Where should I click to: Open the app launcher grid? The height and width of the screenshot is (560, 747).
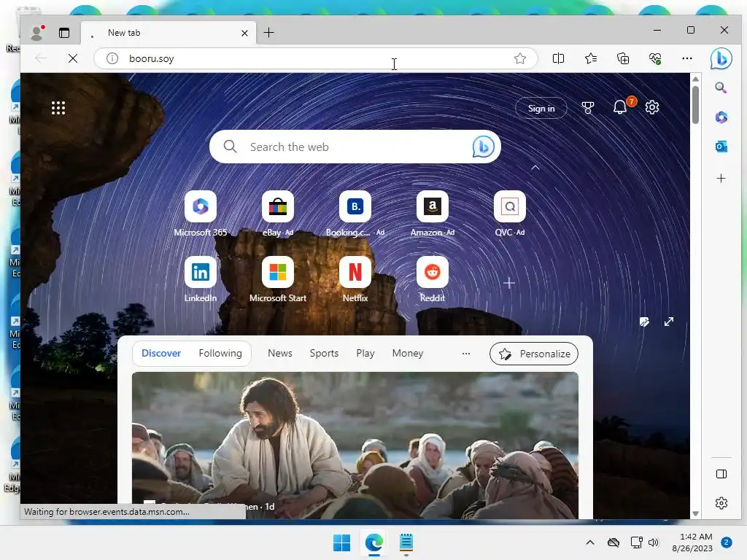click(x=58, y=108)
